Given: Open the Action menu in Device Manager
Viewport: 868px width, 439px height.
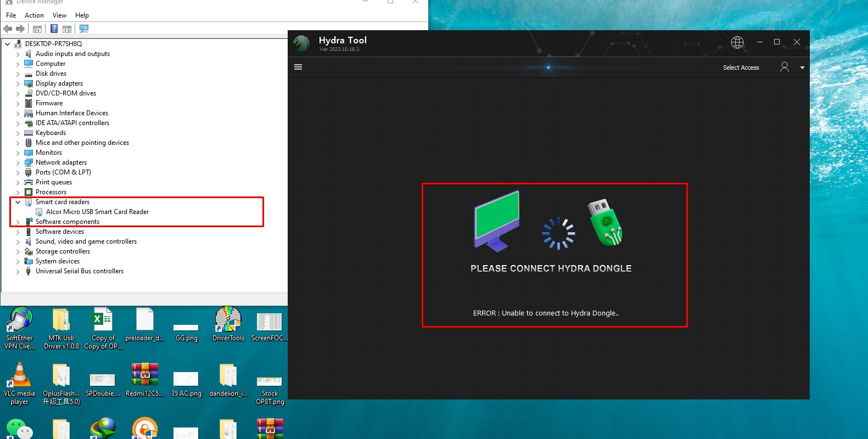Looking at the screenshot, I should [34, 15].
